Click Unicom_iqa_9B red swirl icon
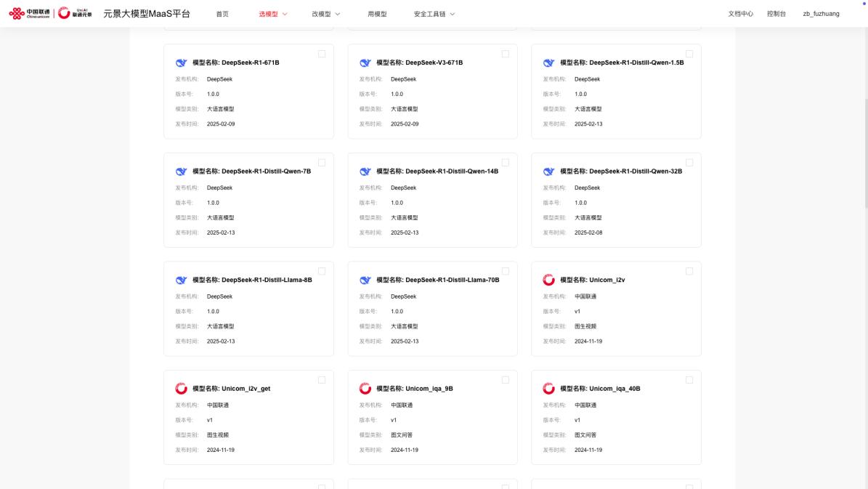 365,388
